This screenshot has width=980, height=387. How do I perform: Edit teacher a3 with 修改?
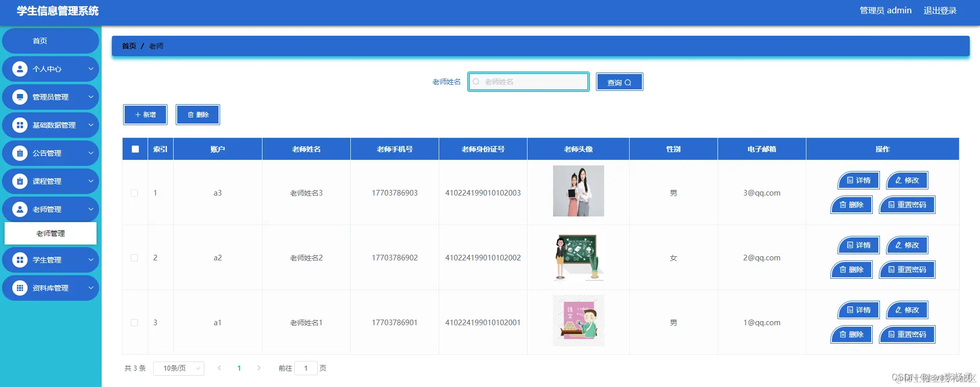point(907,180)
